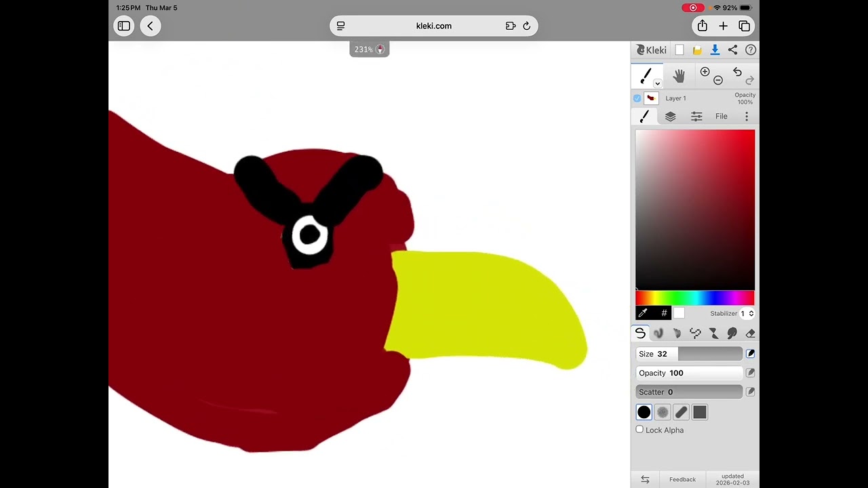The image size is (868, 488).
Task: Change hue on the rainbow slider
Action: 695,298
